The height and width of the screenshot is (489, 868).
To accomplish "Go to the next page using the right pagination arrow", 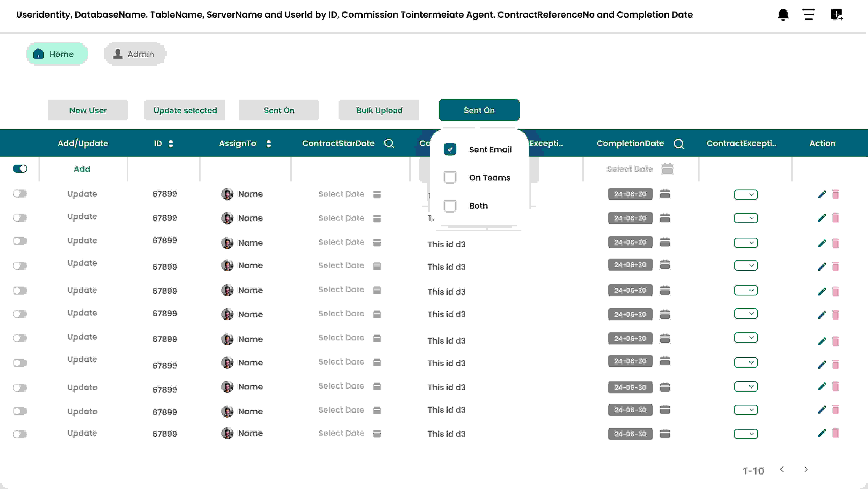I will coord(806,470).
